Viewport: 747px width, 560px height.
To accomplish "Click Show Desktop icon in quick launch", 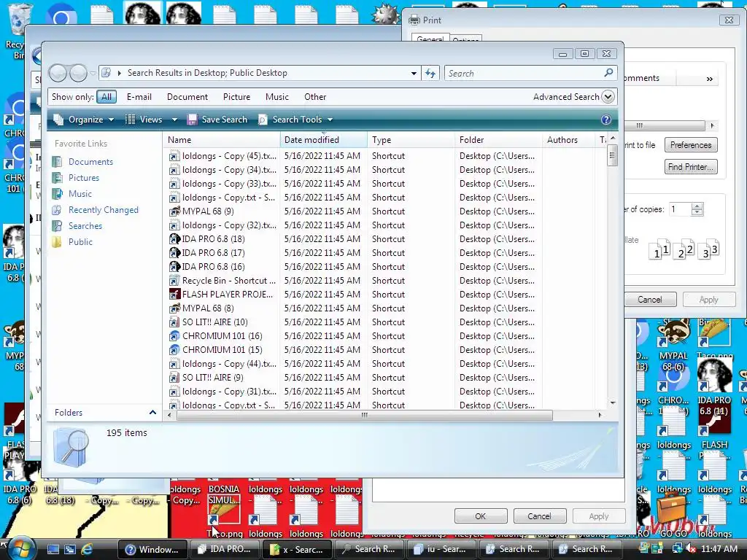I will point(53,549).
